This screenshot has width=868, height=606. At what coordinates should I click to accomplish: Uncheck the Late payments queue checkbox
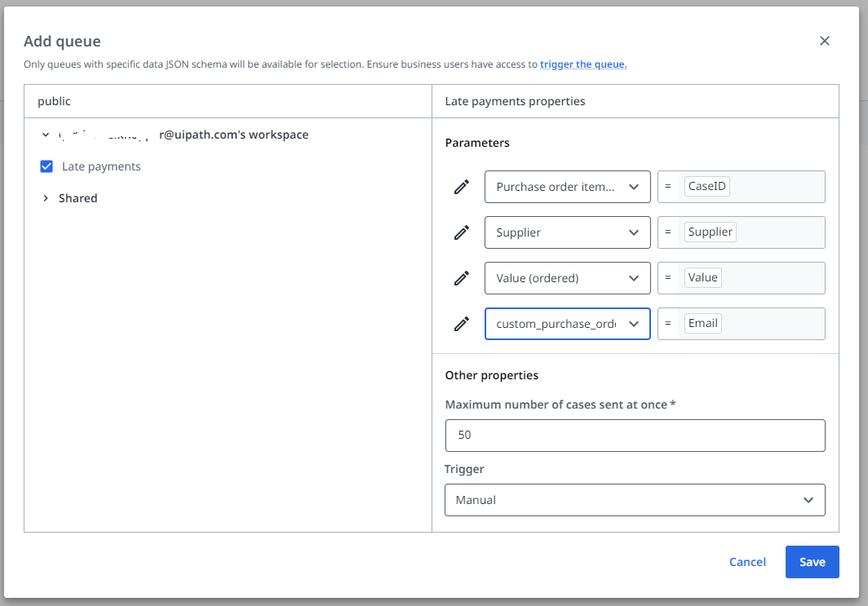(46, 166)
